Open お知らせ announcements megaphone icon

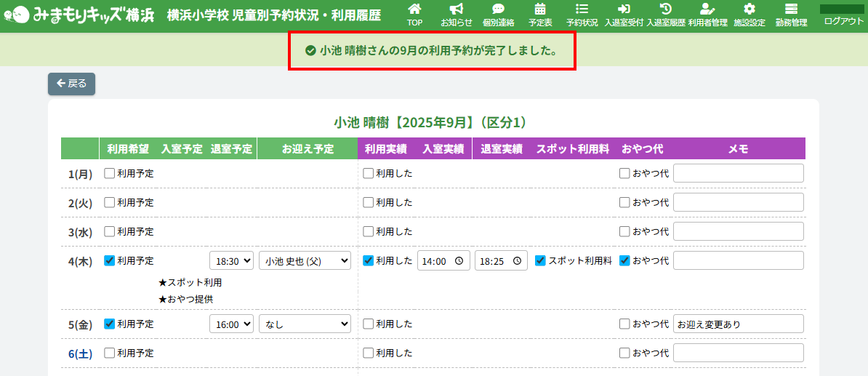[x=456, y=9]
